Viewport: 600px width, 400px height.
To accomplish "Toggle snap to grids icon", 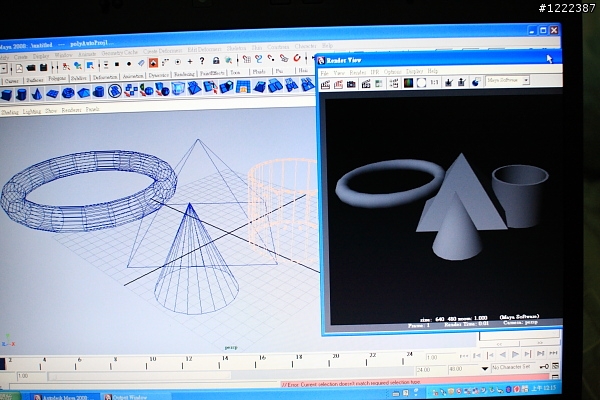I will (x=247, y=59).
